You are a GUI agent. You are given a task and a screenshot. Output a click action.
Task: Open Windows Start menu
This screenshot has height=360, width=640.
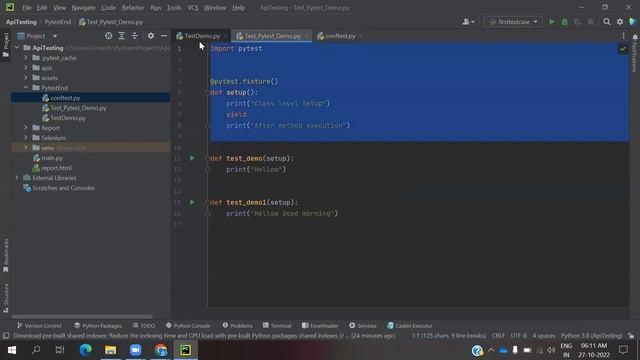click(x=12, y=350)
